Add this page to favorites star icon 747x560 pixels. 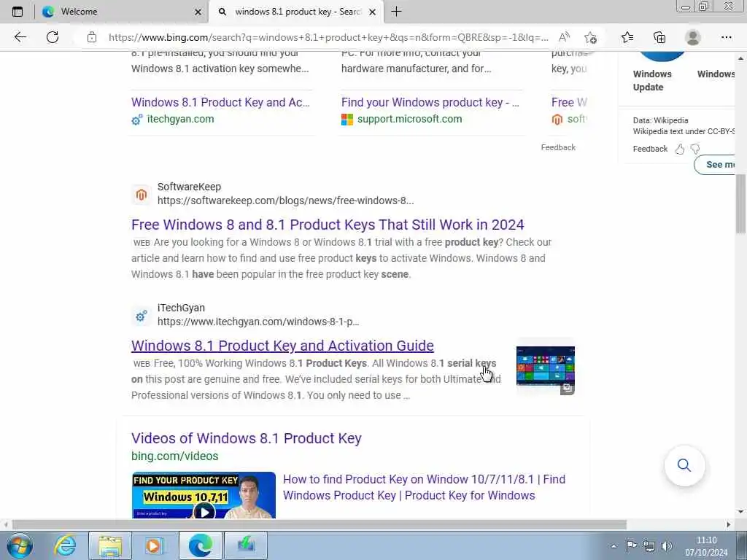(591, 37)
